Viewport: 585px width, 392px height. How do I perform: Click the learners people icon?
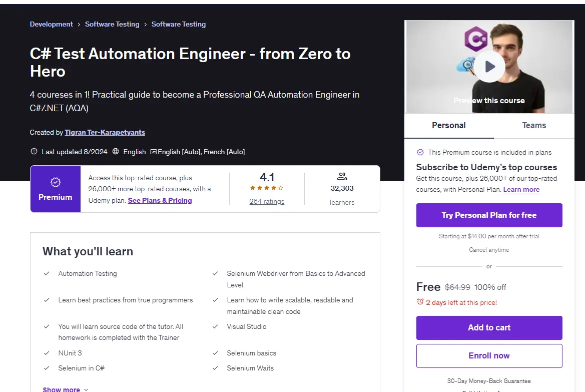pyautogui.click(x=342, y=176)
